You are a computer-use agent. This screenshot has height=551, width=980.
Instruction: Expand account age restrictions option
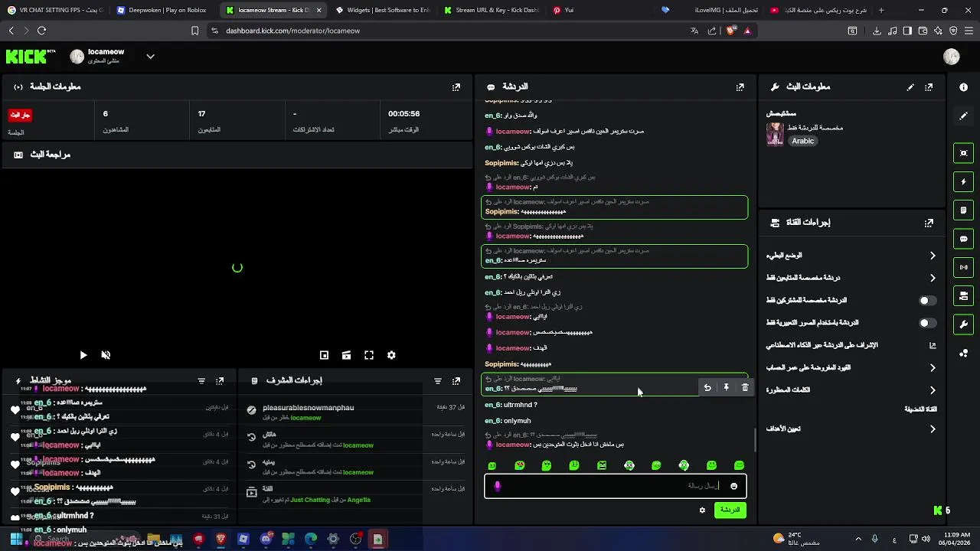point(851,368)
